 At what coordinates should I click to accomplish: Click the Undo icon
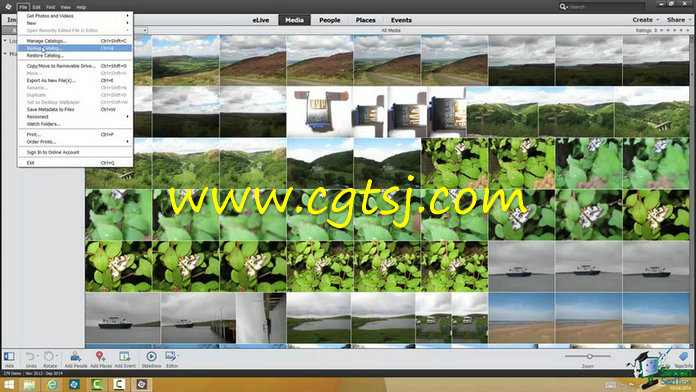(30, 356)
